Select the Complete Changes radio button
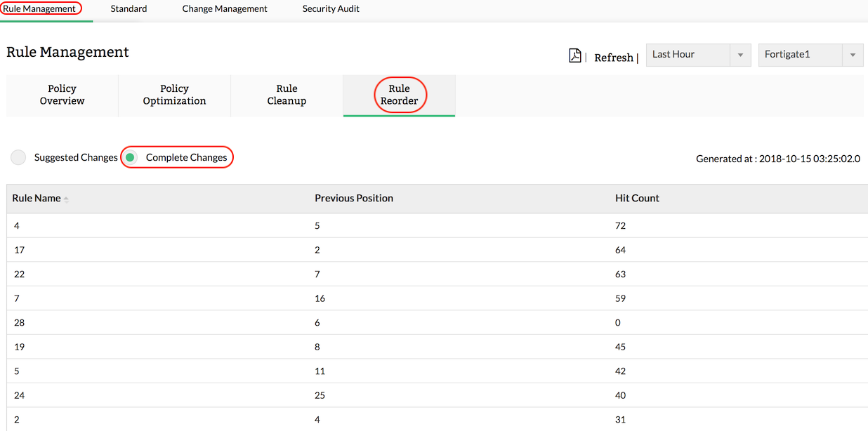The image size is (868, 431). tap(130, 157)
